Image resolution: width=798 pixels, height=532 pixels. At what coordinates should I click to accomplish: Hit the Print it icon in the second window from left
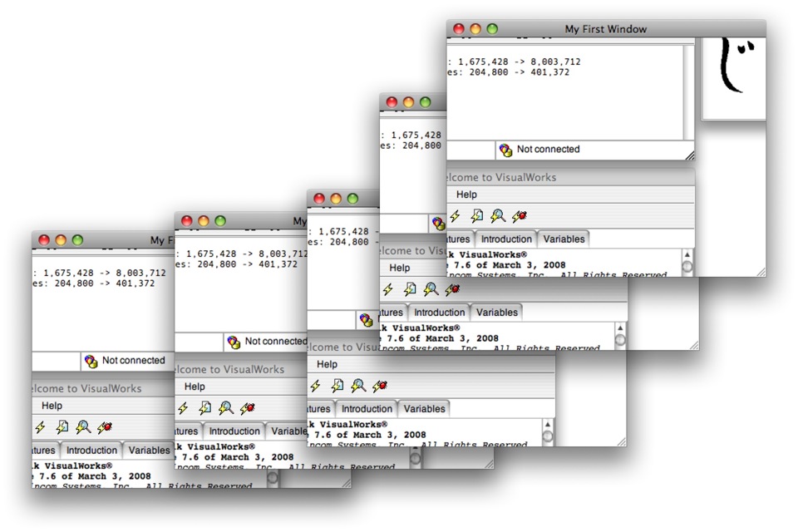(x=205, y=408)
